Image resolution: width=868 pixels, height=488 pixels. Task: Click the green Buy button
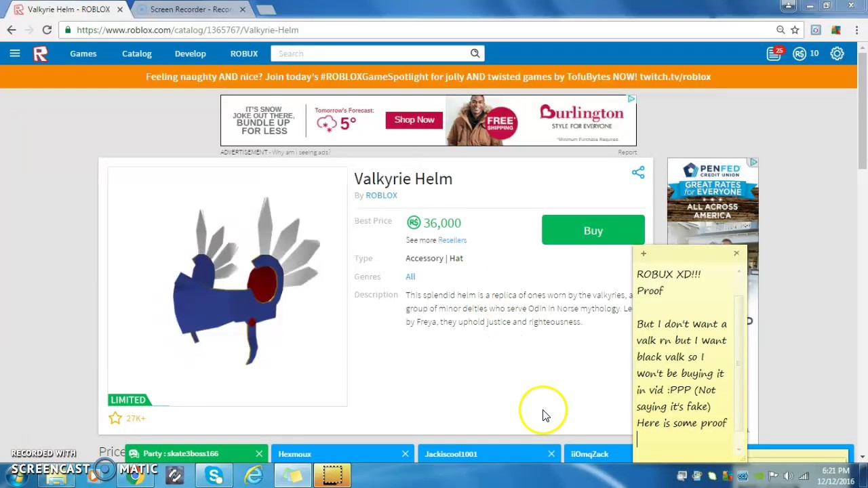593,230
